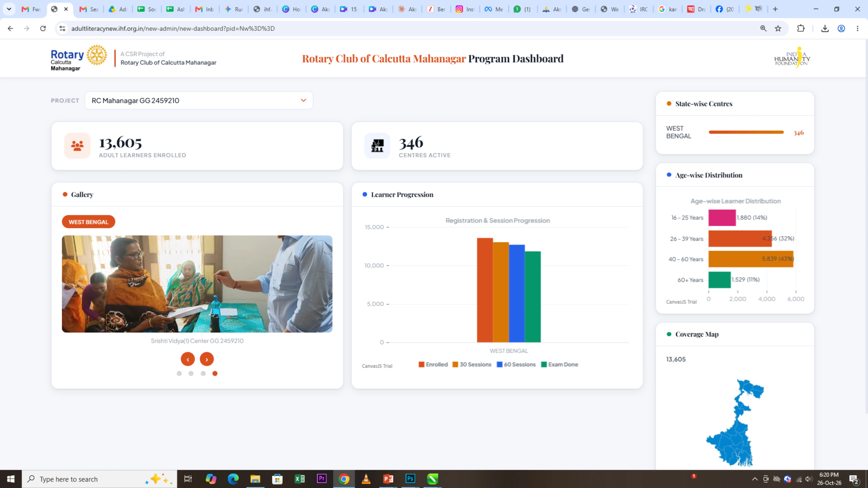
Task: Open the browser downloads icon
Action: (825, 29)
